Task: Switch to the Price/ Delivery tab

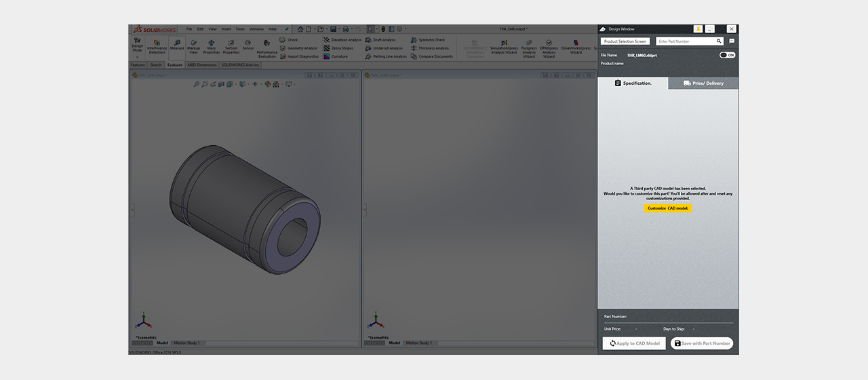Action: 704,83
